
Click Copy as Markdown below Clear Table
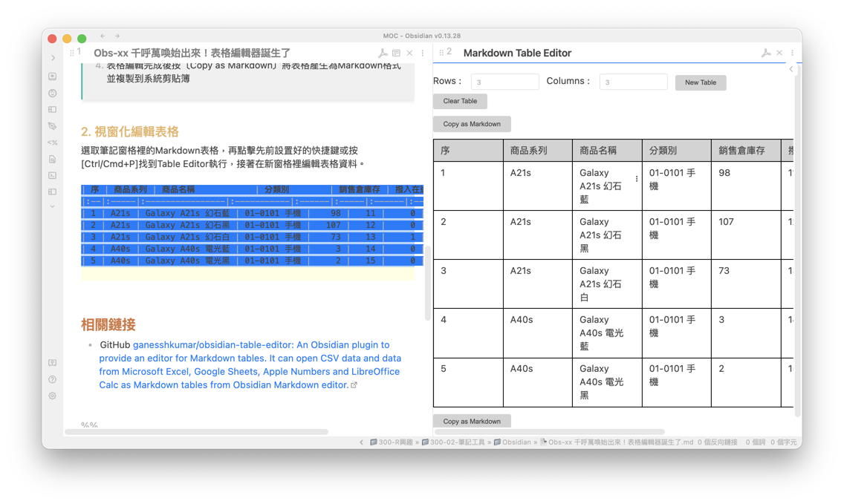tap(472, 124)
